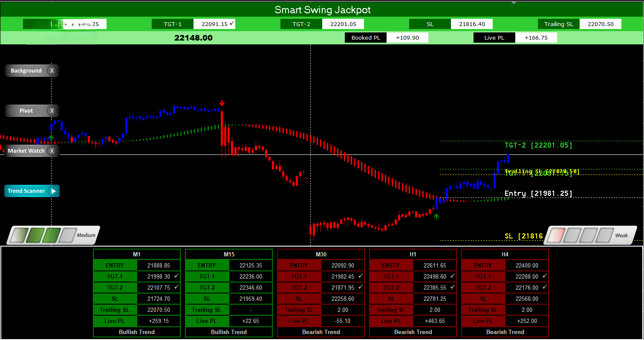644x340 pixels.
Task: Click the Live PL button
Action: pos(494,38)
